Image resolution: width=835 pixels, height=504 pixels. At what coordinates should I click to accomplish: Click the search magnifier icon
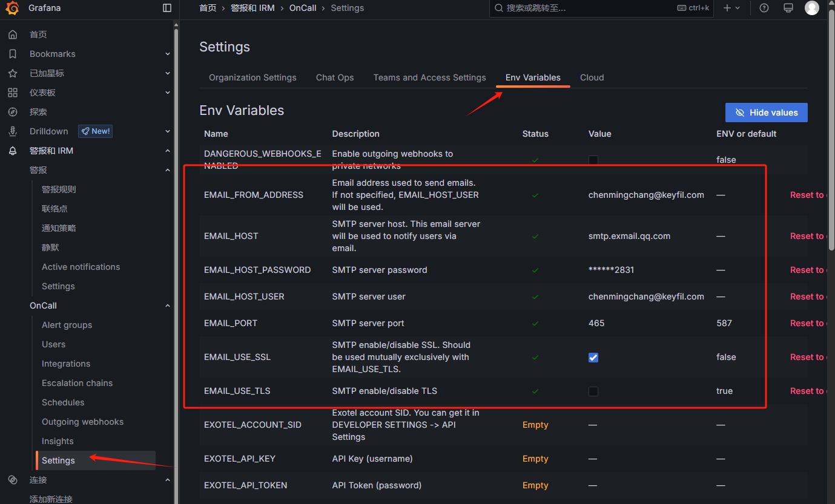[x=499, y=8]
